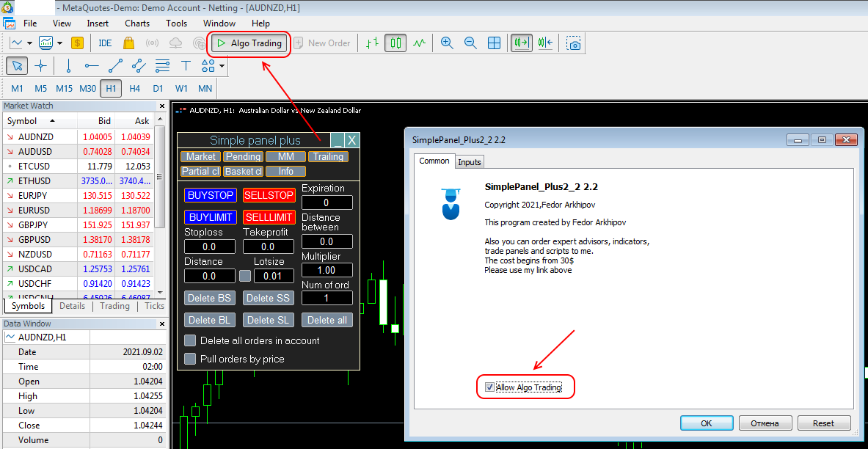This screenshot has width=868, height=449.
Task: Click the Отмена cancel button
Action: pyautogui.click(x=765, y=423)
